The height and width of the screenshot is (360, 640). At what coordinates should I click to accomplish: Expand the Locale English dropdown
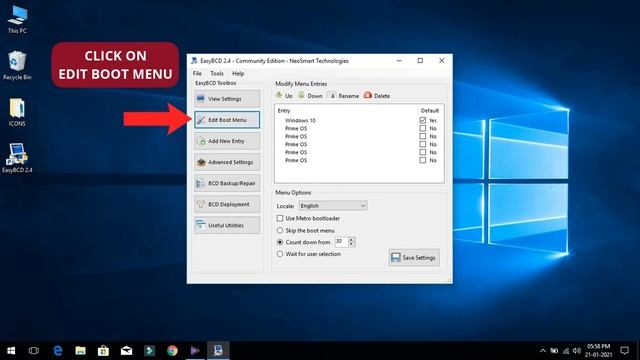click(x=333, y=206)
